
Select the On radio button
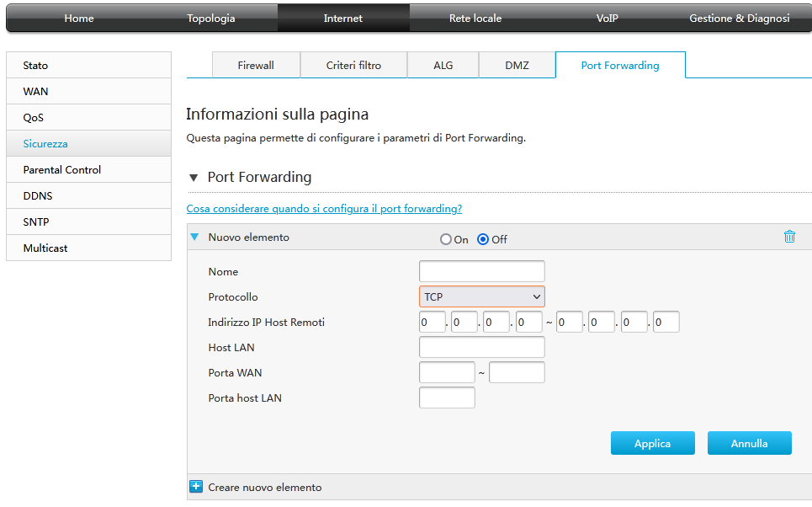tap(446, 239)
